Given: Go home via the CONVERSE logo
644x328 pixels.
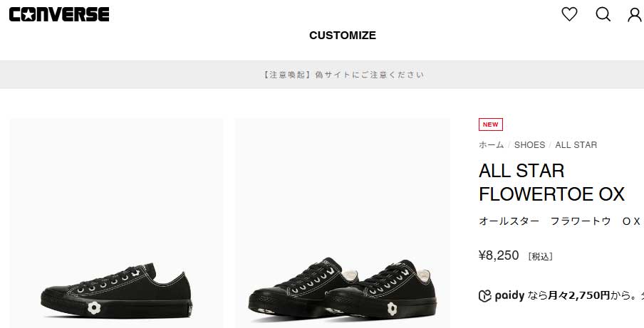Looking at the screenshot, I should coord(59,14).
